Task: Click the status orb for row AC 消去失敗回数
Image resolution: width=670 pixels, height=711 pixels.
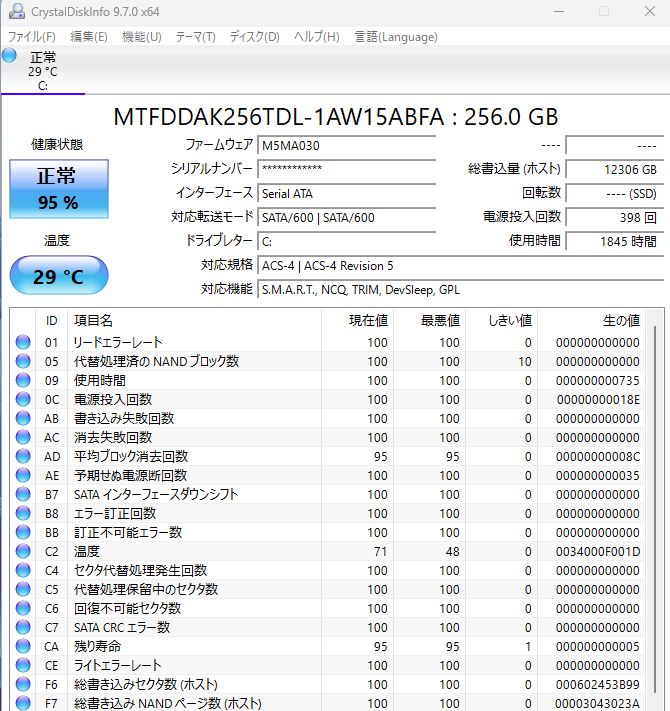Action: [x=23, y=437]
